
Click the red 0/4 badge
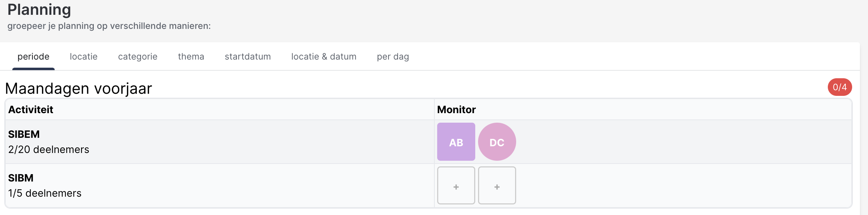point(839,87)
